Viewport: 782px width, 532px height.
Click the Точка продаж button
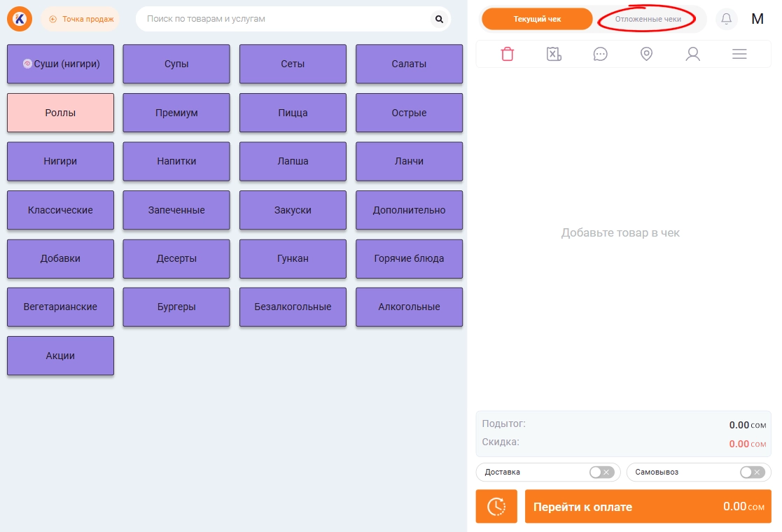[81, 19]
